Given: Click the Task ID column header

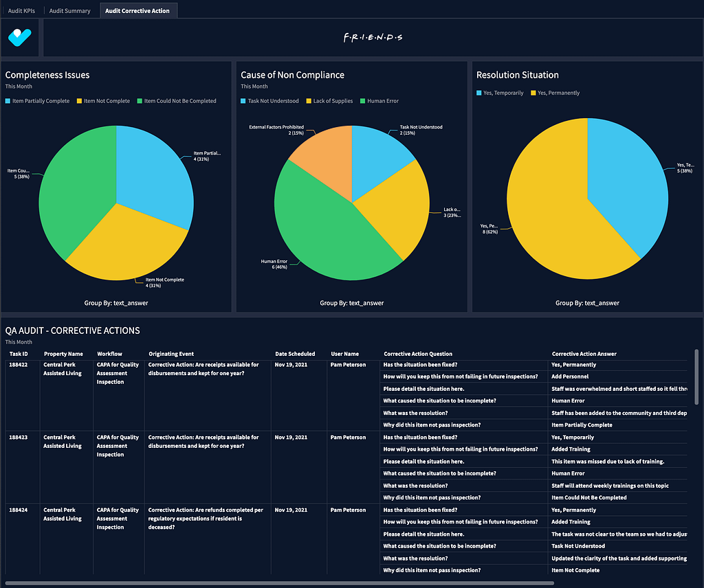Looking at the screenshot, I should [19, 354].
